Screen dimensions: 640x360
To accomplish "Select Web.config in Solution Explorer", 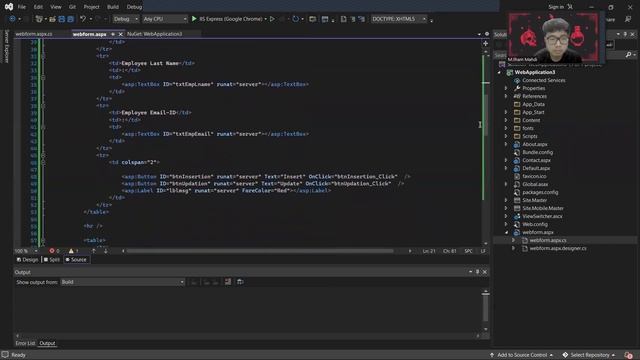I will click(x=535, y=224).
